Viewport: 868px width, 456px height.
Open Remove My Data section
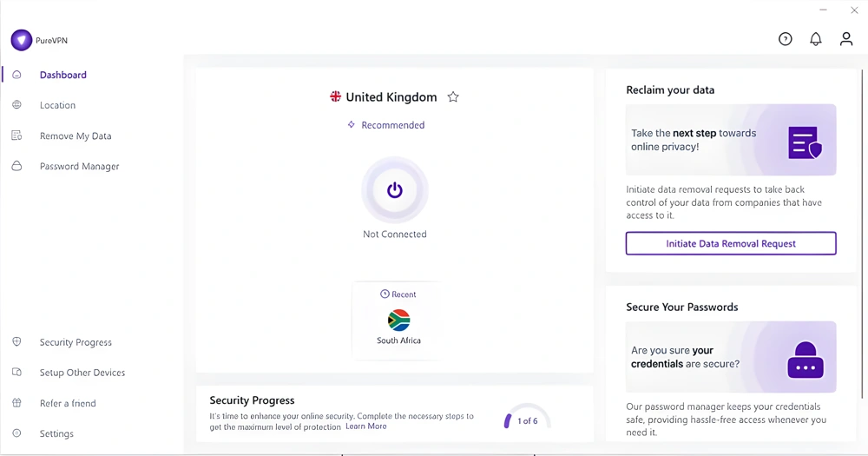pyautogui.click(x=76, y=135)
